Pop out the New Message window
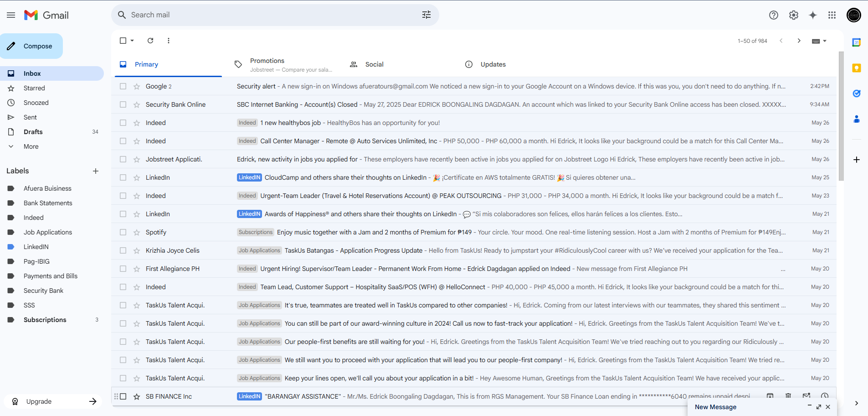This screenshot has height=416, width=868. [819, 407]
